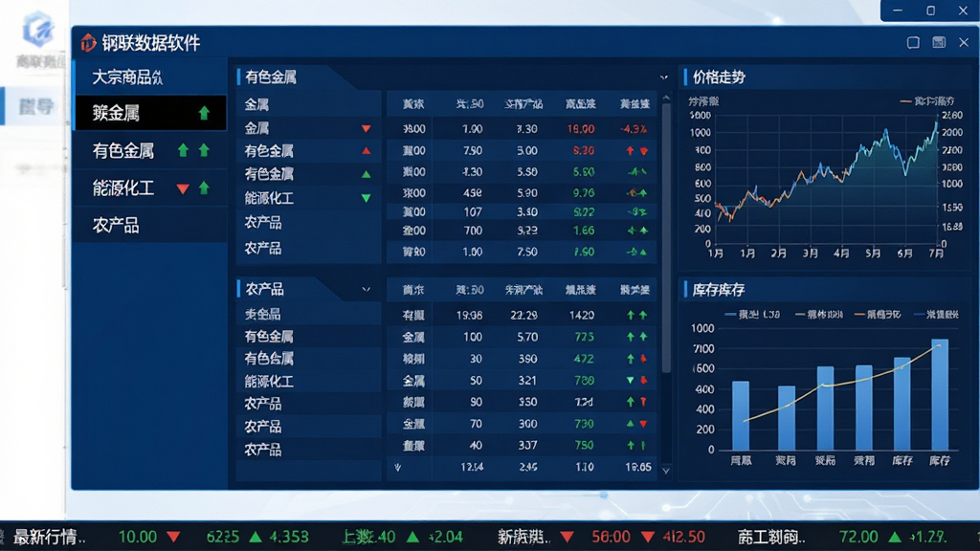Click the value 19.08 in the lower table

[x=469, y=316]
